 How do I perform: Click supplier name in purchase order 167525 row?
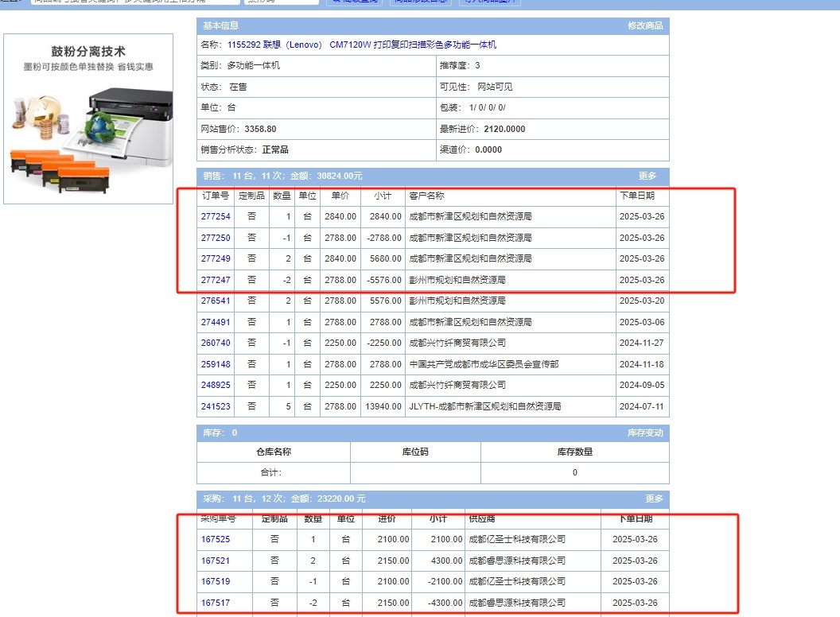517,539
